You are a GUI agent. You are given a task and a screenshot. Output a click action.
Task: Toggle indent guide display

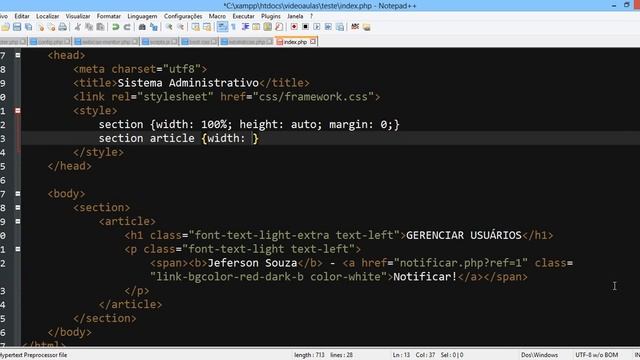245,27
